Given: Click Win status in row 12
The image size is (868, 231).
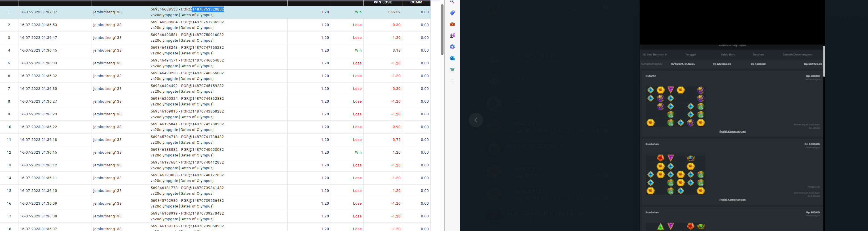Looking at the screenshot, I should pyautogui.click(x=358, y=152).
